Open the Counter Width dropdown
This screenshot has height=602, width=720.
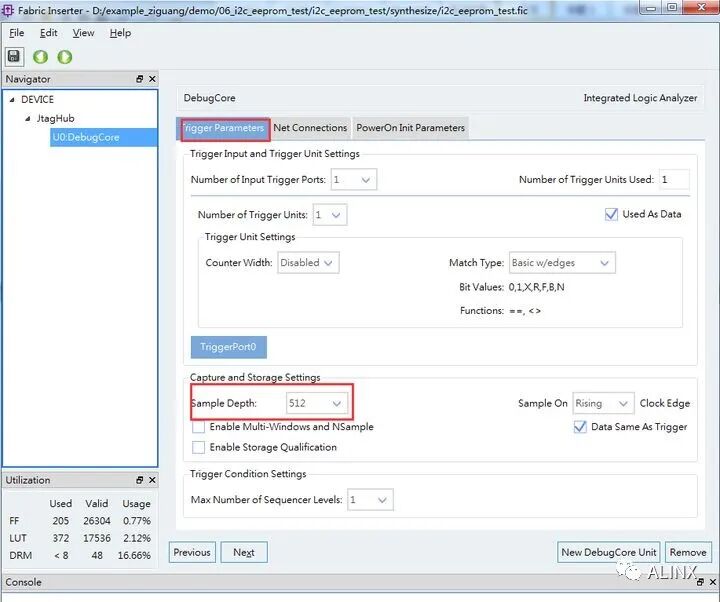tap(308, 263)
